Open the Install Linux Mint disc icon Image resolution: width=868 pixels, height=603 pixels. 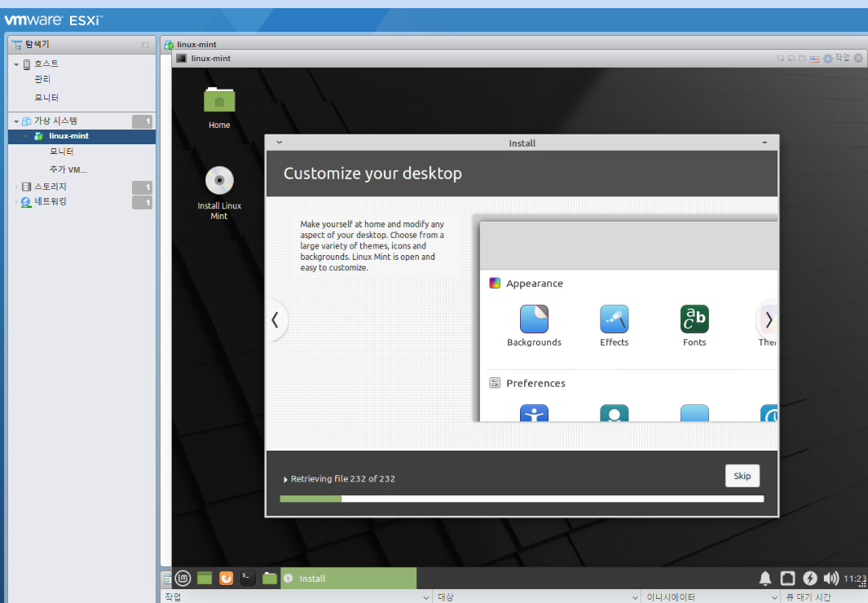(x=219, y=193)
